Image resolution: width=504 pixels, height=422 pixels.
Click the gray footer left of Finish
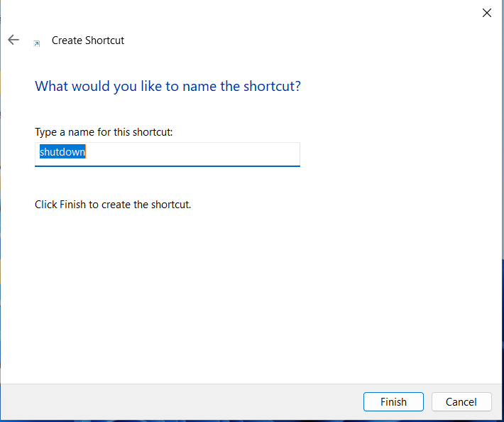[x=177, y=402]
